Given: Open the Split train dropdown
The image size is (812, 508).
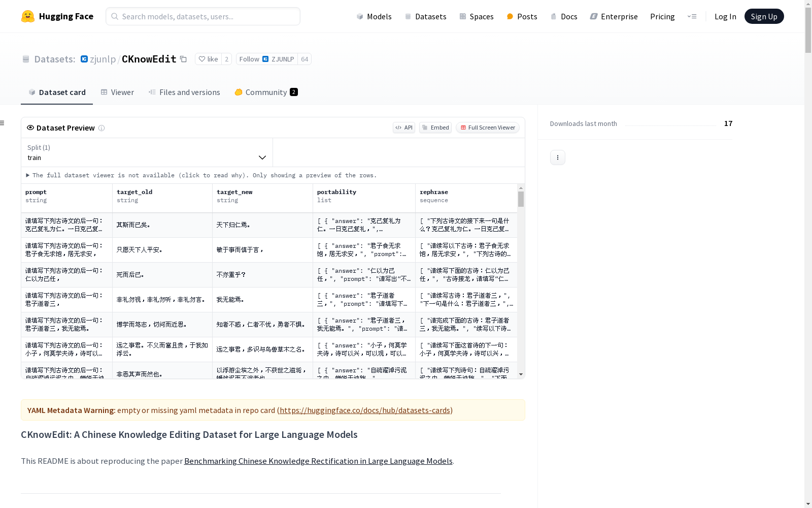Looking at the screenshot, I should point(147,152).
